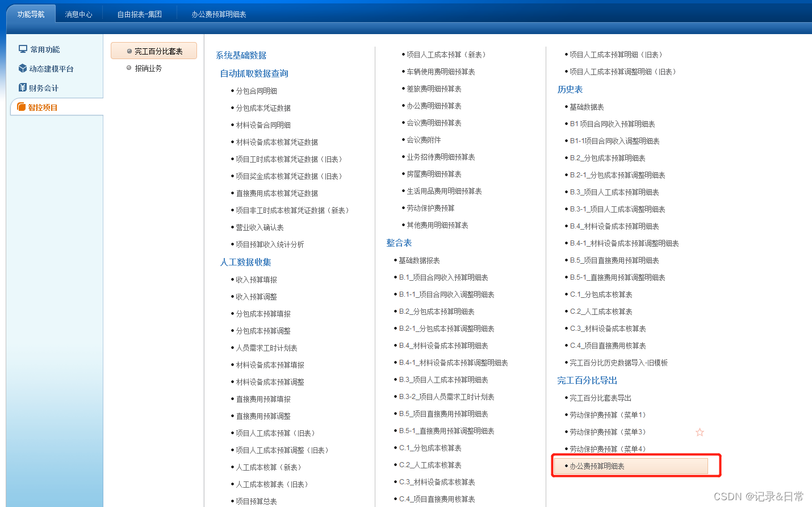Click the 系统基础数据 heading
This screenshot has width=812, height=507.
(x=241, y=55)
